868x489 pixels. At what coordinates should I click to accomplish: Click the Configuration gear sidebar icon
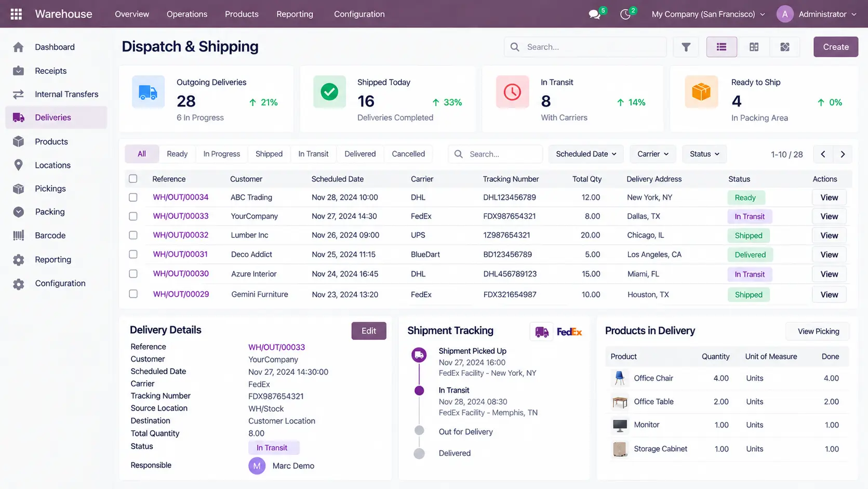(x=18, y=284)
